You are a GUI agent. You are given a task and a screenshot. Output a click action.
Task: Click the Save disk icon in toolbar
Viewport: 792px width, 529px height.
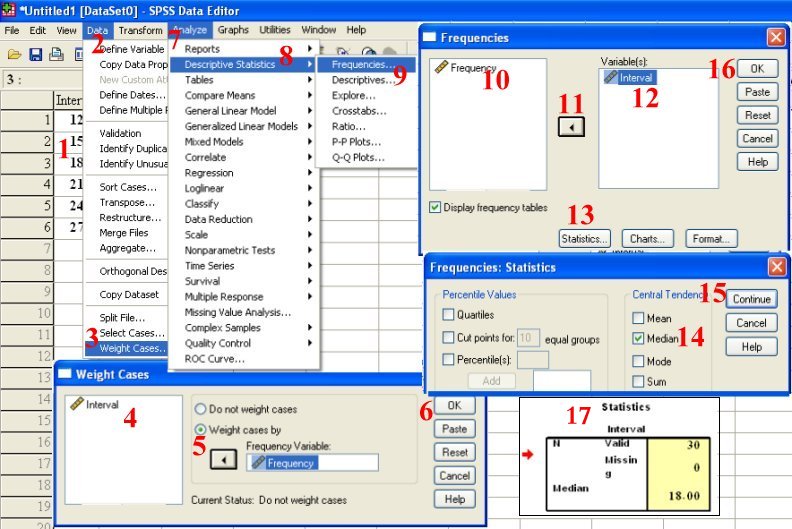pos(35,55)
